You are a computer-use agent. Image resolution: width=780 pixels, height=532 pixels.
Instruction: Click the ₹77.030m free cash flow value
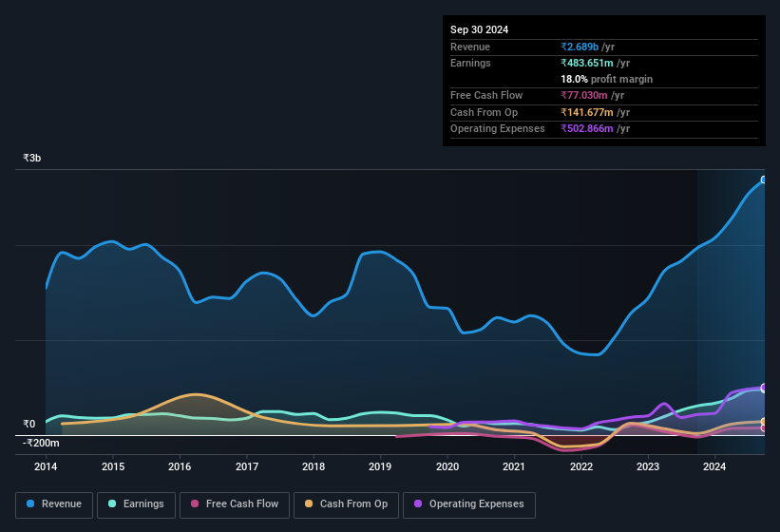pos(584,95)
